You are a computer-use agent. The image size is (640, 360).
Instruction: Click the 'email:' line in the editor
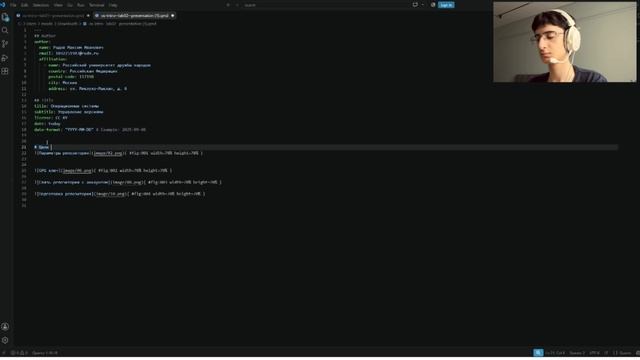pyautogui.click(x=69, y=53)
